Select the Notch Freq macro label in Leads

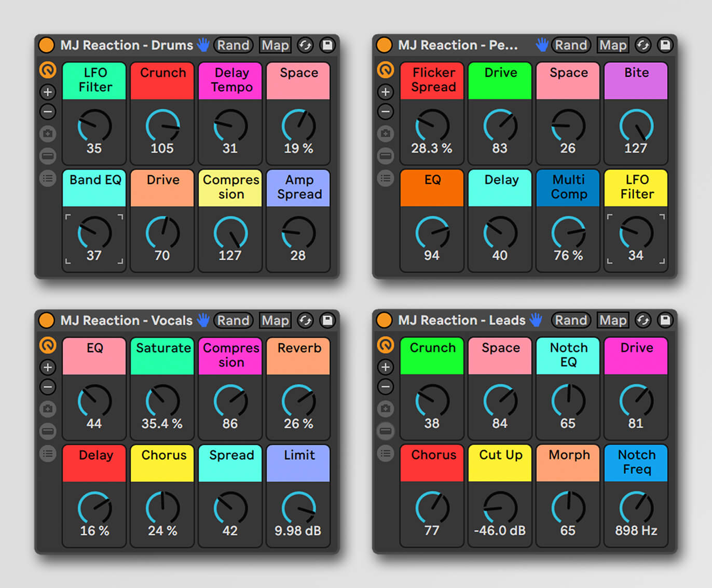click(x=636, y=461)
